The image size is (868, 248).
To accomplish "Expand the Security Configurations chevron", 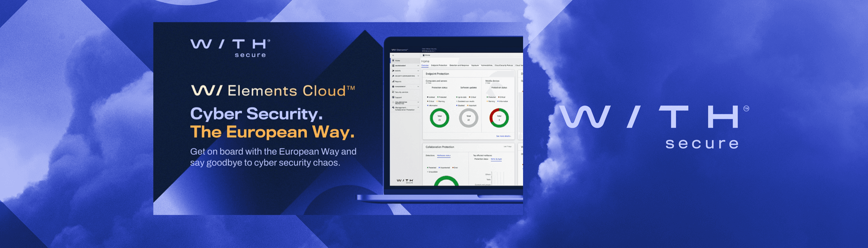I will 418,76.
